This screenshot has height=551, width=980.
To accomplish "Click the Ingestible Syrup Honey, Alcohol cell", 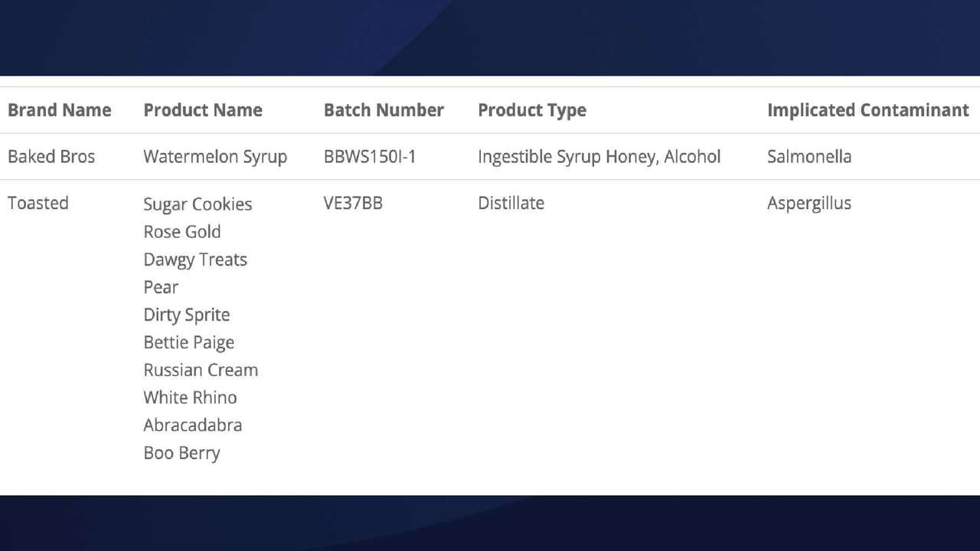I will (599, 156).
